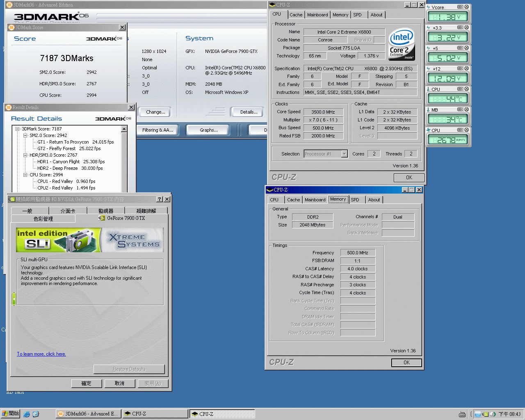Click NVIDIA icon on GeForce 7900 GTX tab
Image resolution: width=525 pixels, height=420 pixels.
(102, 218)
